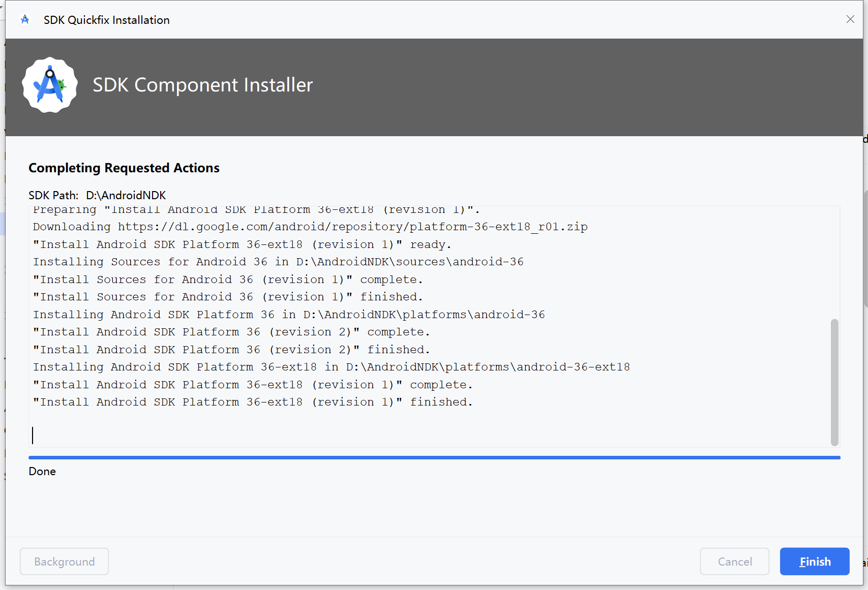Click the text cursor line in the log

coord(33,436)
